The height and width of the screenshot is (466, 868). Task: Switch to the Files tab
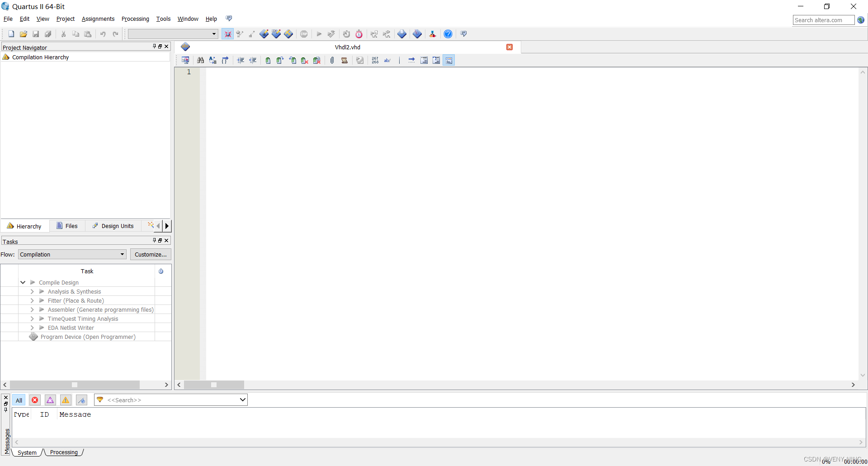67,226
